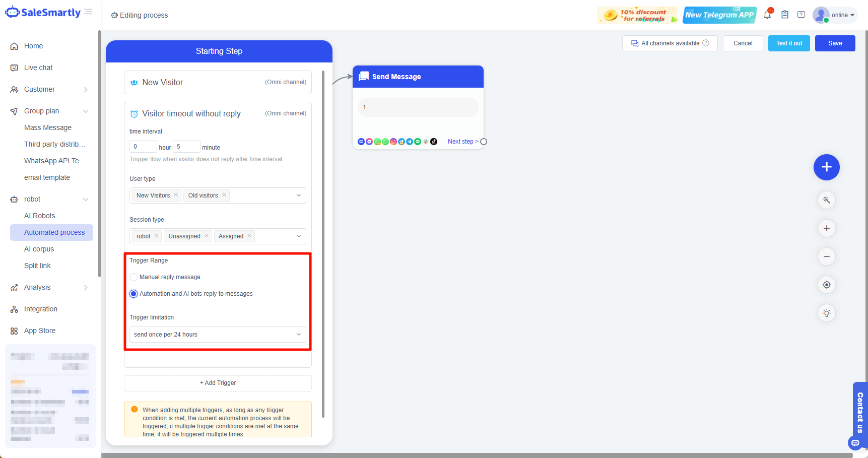Go to AI Robots menu item

pyautogui.click(x=40, y=216)
